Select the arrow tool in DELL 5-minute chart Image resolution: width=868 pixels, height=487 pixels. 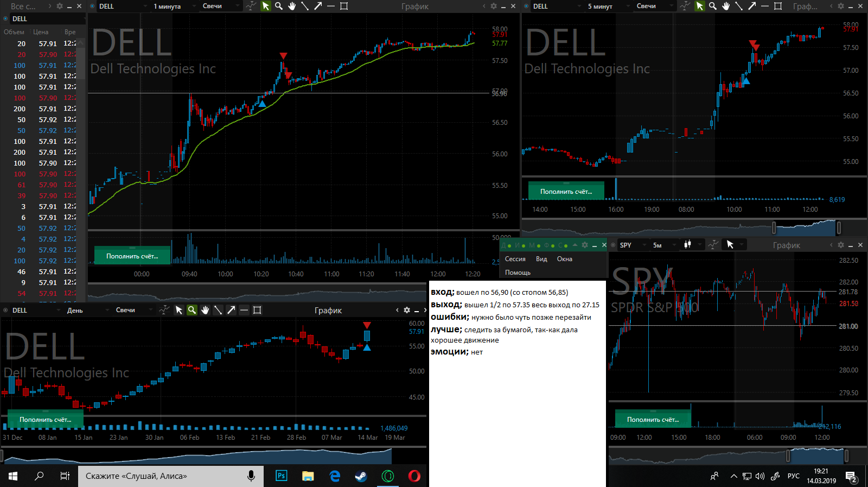(752, 6)
